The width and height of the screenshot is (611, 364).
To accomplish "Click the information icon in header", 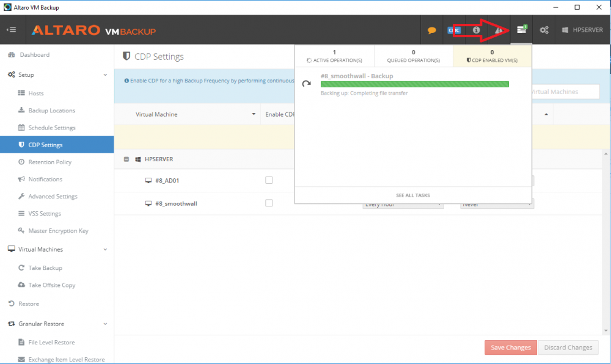I will point(476,30).
